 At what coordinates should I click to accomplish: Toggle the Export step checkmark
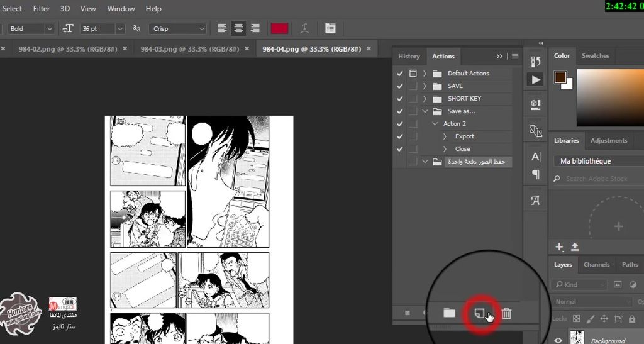pos(399,136)
